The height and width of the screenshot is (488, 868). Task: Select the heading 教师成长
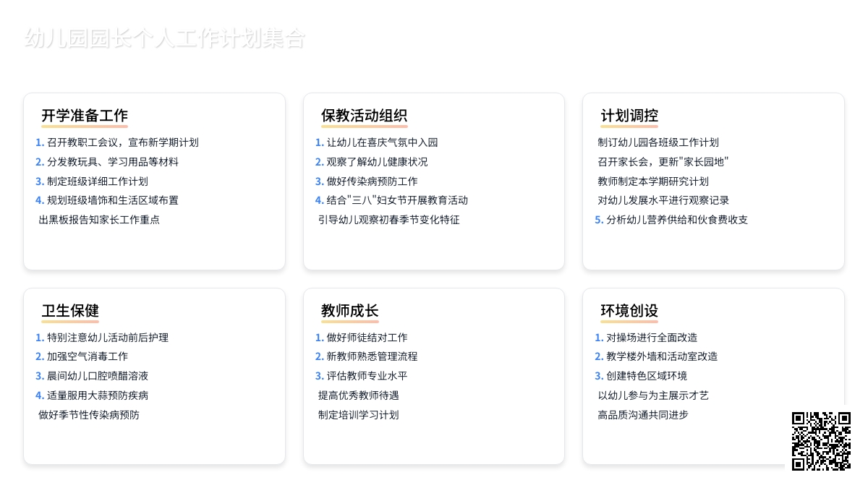(x=350, y=311)
